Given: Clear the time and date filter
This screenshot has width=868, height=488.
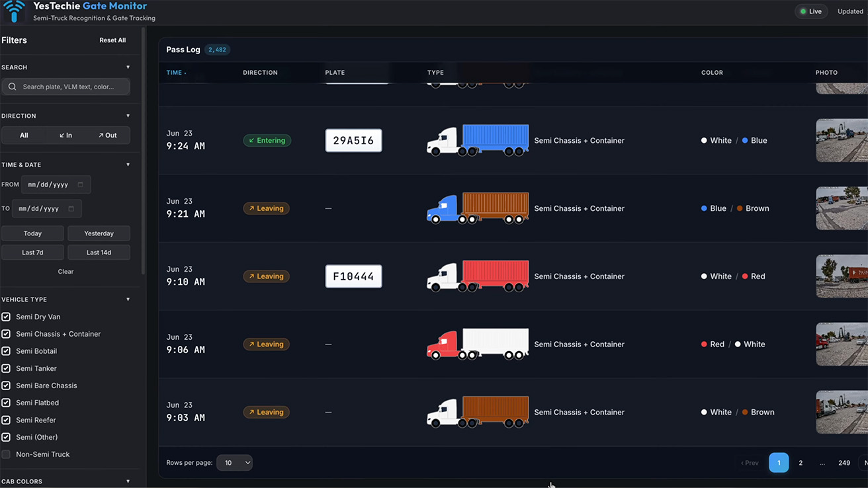Looking at the screenshot, I should pos(65,272).
